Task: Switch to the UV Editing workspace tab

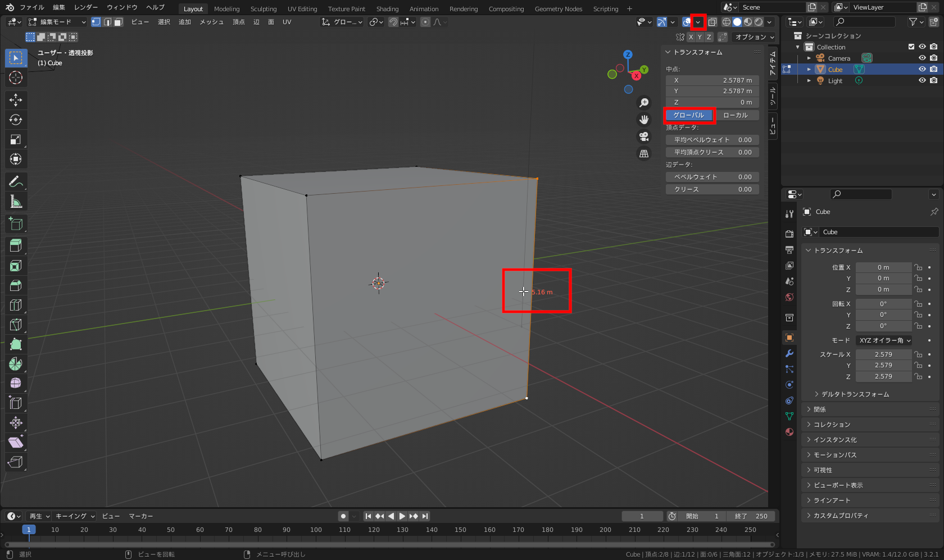Action: (302, 9)
